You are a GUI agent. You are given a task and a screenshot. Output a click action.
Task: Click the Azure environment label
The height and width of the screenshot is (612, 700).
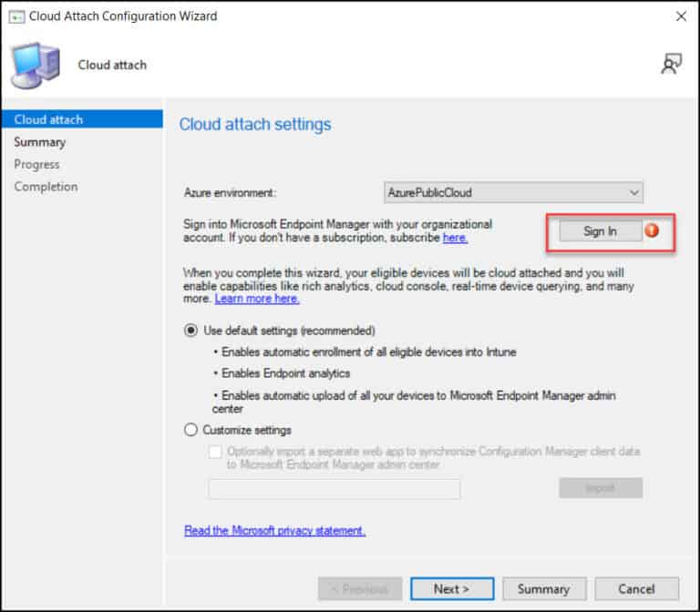pos(230,193)
